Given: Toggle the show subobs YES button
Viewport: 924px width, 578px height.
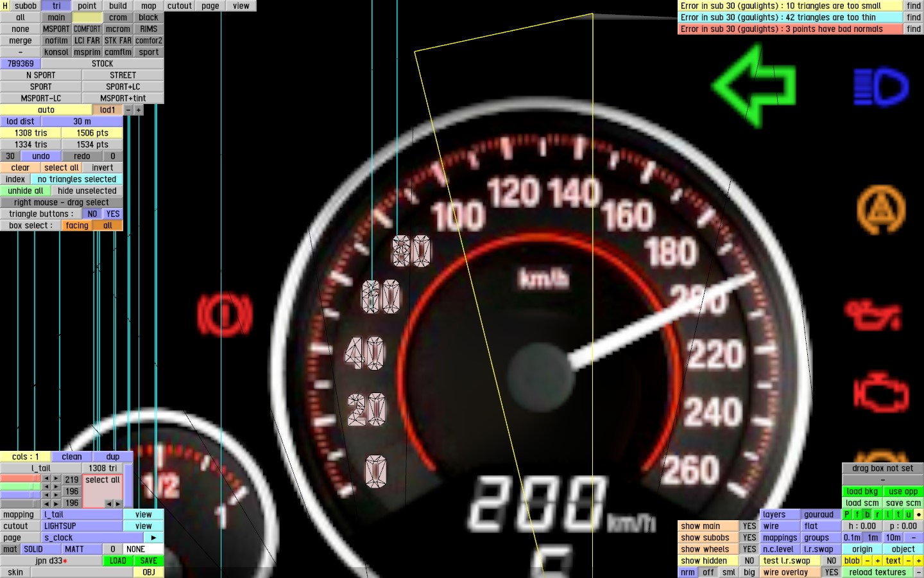Looking at the screenshot, I should [749, 538].
